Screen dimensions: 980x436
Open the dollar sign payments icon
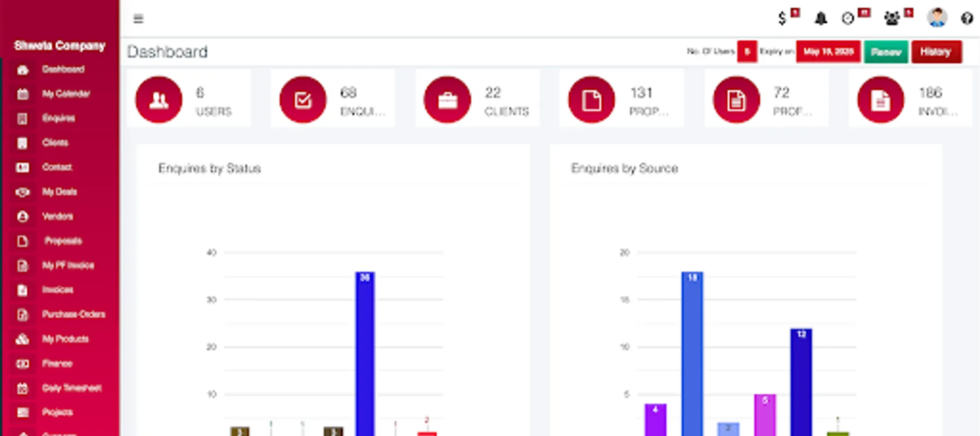pyautogui.click(x=782, y=18)
